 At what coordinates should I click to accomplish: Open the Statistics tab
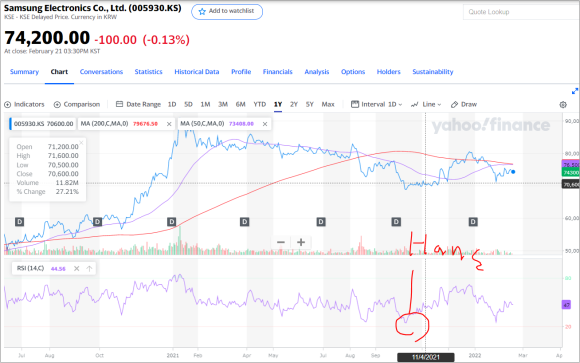148,72
